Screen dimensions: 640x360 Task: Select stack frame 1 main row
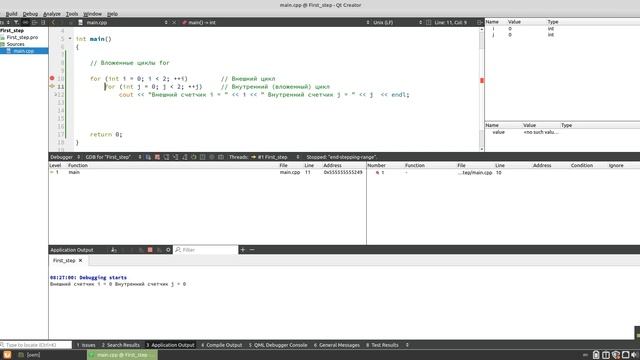coord(207,173)
